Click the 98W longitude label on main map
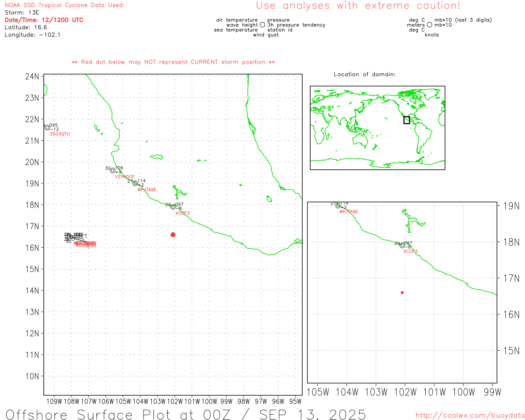 click(x=244, y=402)
